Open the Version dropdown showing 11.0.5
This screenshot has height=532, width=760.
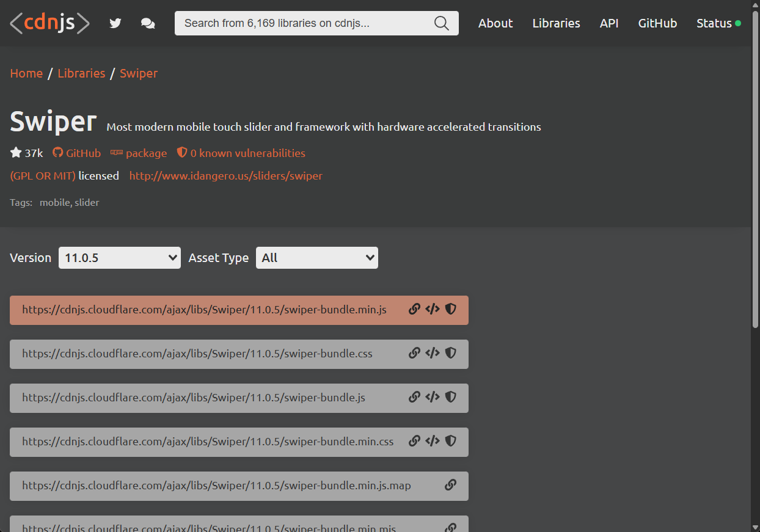click(x=120, y=258)
